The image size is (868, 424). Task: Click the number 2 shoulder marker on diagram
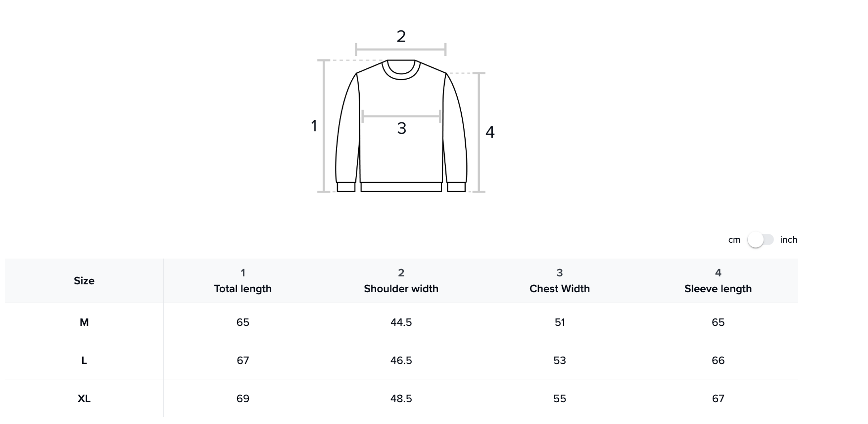tap(401, 36)
